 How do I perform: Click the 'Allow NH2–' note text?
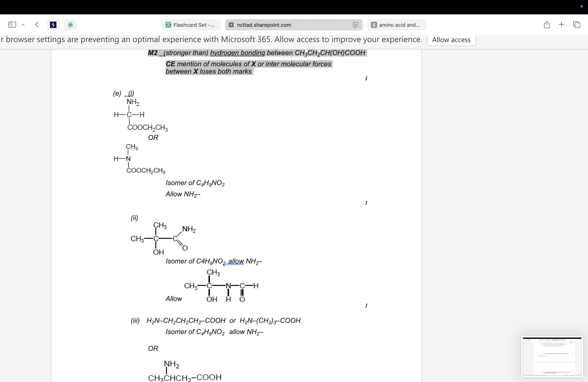(x=183, y=194)
